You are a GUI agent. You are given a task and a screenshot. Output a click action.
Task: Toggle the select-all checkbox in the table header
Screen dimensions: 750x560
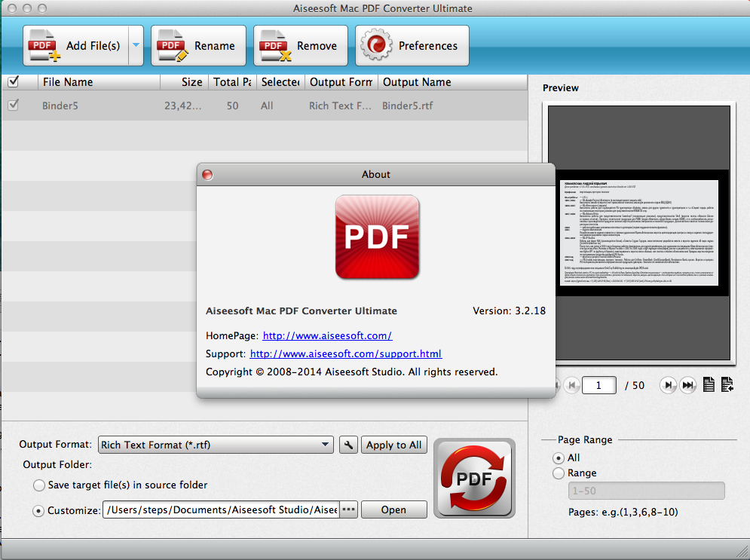click(14, 81)
